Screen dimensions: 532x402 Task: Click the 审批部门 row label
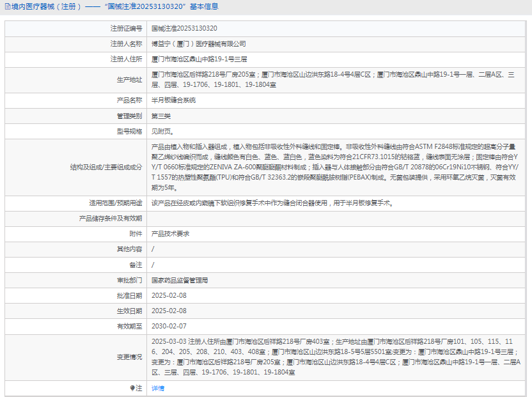tap(130, 280)
